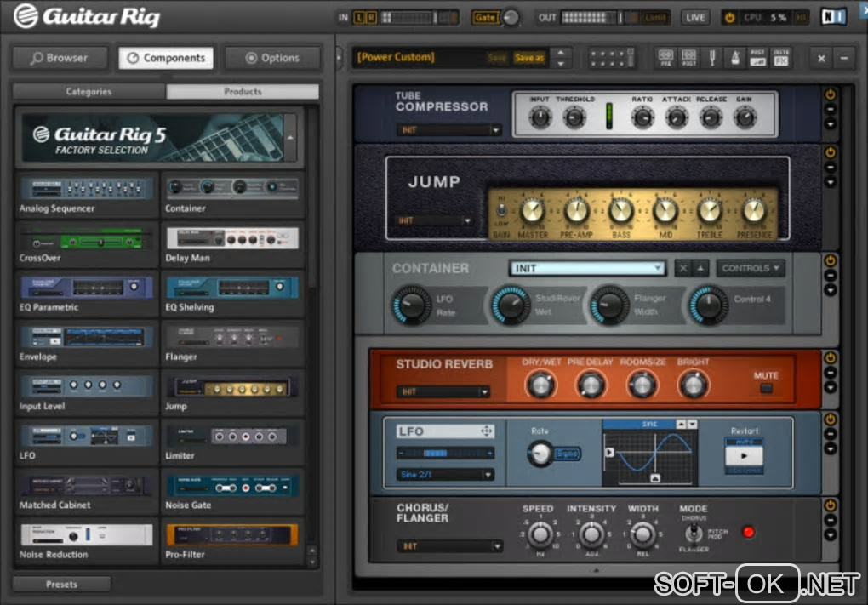This screenshot has height=605, width=868.
Task: Collapse all rack components with minus icon
Action: [844, 58]
